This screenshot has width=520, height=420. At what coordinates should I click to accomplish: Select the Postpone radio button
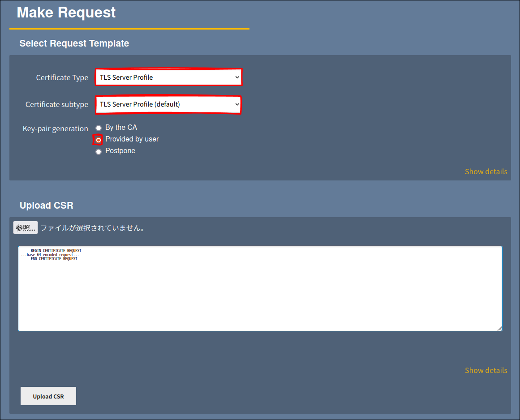[99, 151]
